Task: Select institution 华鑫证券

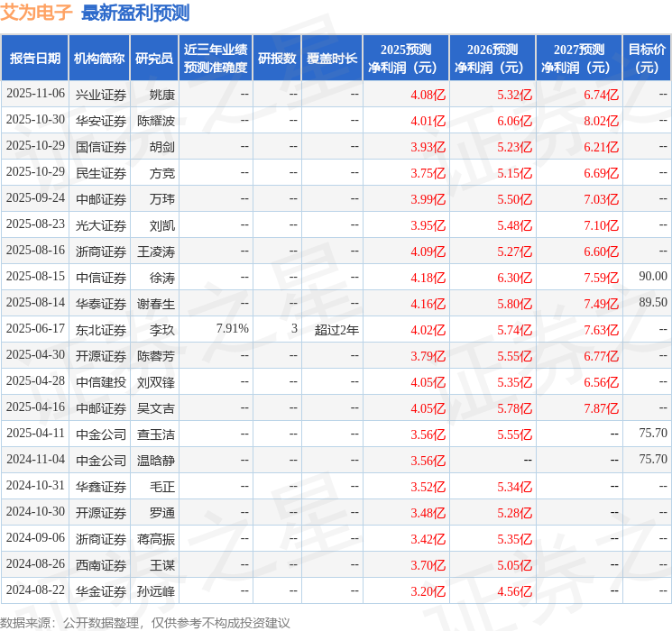Action: (x=101, y=487)
